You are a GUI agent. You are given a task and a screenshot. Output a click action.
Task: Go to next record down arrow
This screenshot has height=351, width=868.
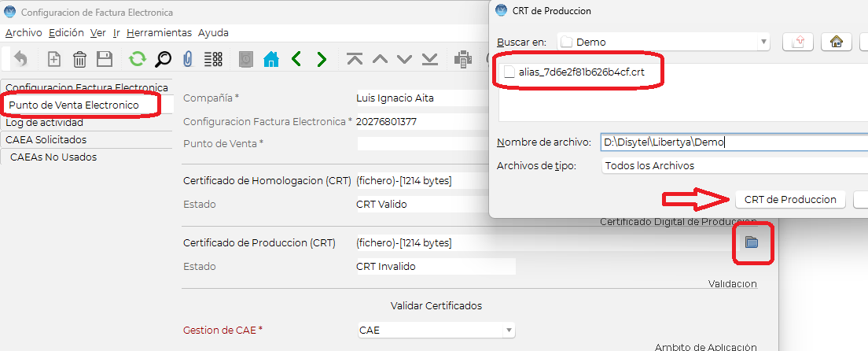[405, 59]
